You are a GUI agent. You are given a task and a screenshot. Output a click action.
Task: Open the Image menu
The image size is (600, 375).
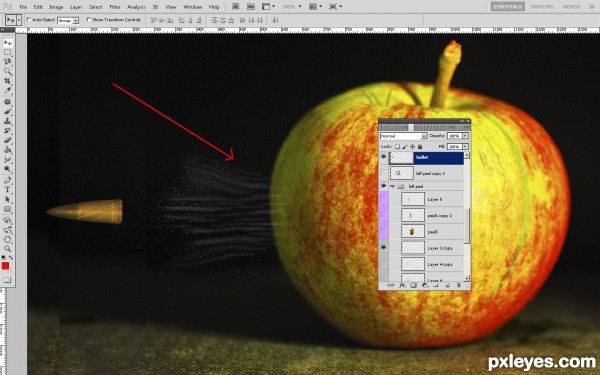click(x=56, y=7)
